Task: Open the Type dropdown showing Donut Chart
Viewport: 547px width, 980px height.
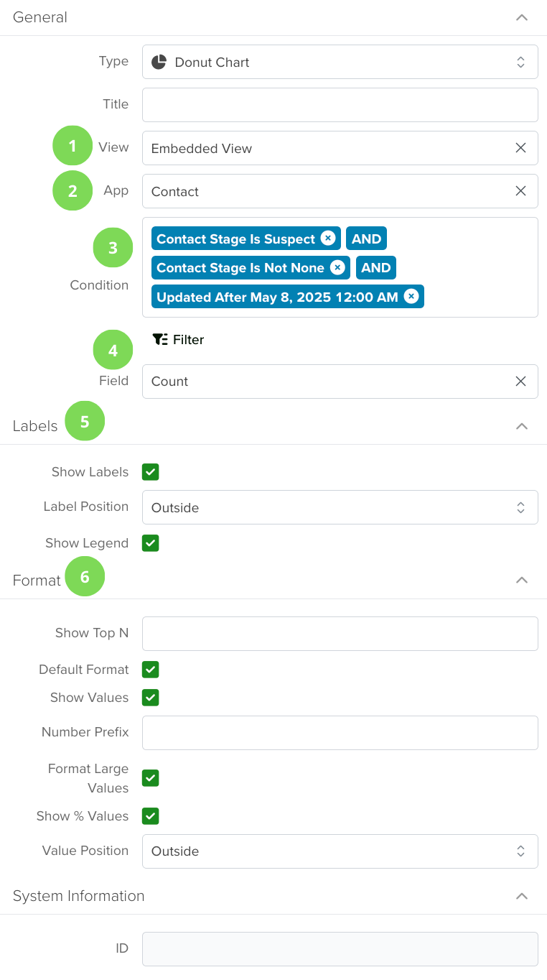Action: coord(340,62)
